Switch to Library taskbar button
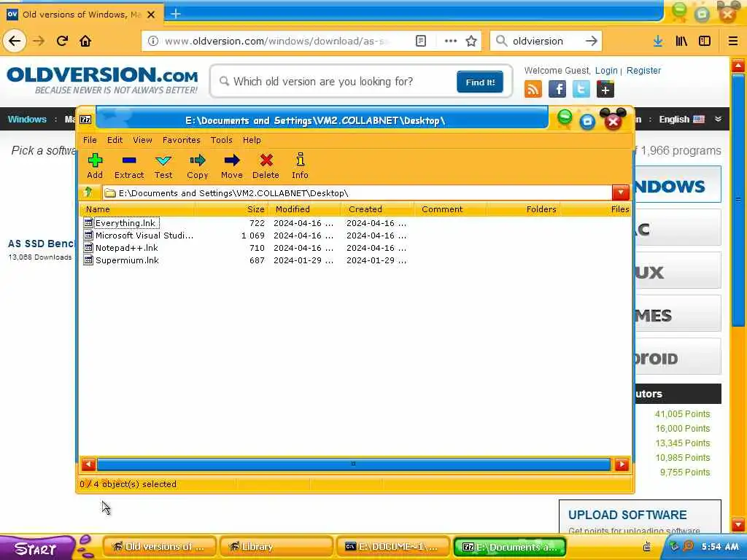This screenshot has height=560, width=747. coord(277,547)
